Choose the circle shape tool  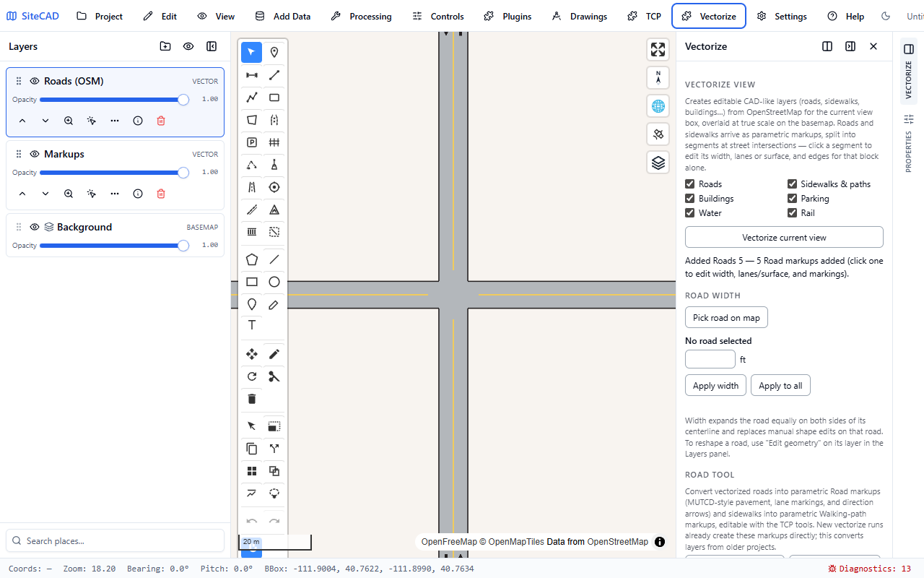274,282
